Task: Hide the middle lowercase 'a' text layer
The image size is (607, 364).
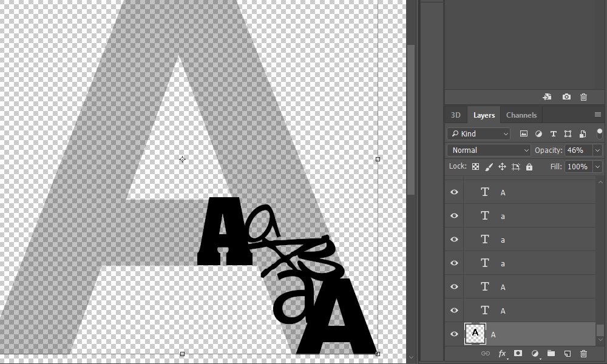Action: (x=455, y=239)
